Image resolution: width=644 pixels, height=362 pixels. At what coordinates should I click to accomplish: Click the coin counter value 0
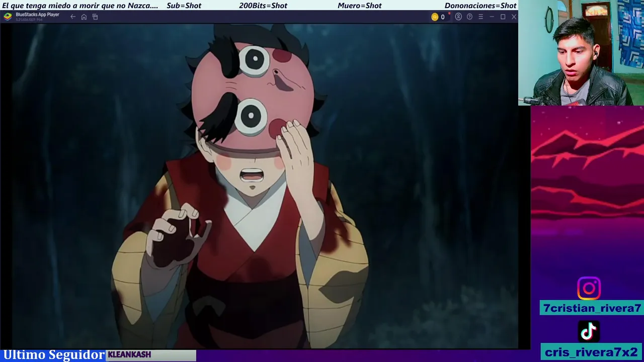point(443,17)
